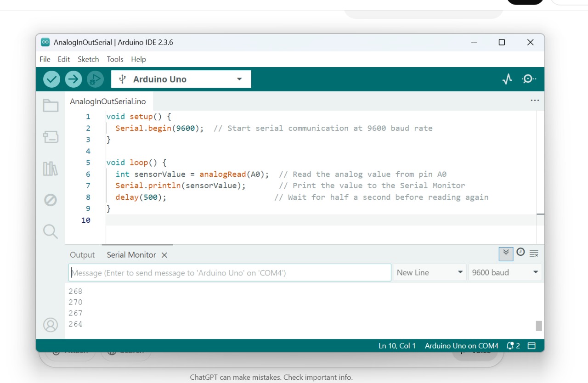Open the tab options three-dots menu

point(535,101)
